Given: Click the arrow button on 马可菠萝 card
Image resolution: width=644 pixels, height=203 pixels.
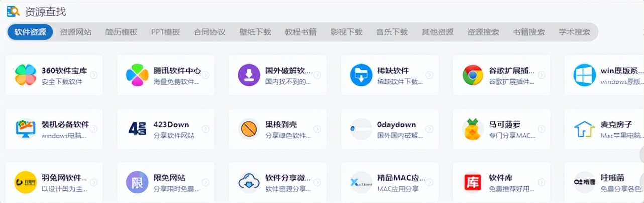Looking at the screenshot, I should pos(541,129).
